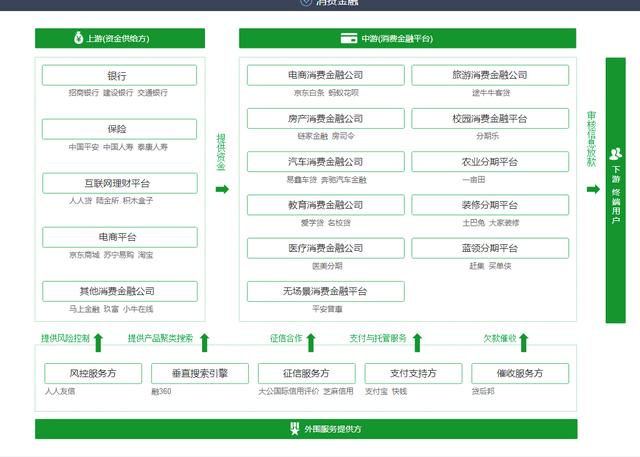Click the 中游(消费金融平台) header title

(397, 38)
